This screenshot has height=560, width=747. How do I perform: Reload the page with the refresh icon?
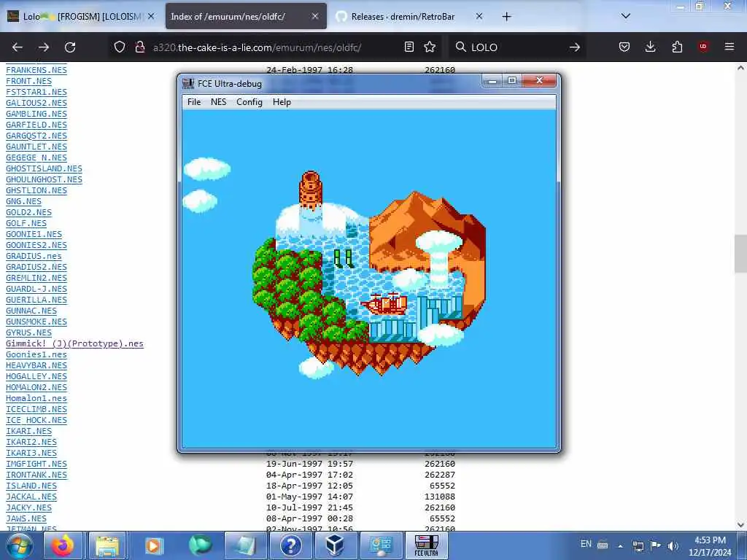coord(70,47)
